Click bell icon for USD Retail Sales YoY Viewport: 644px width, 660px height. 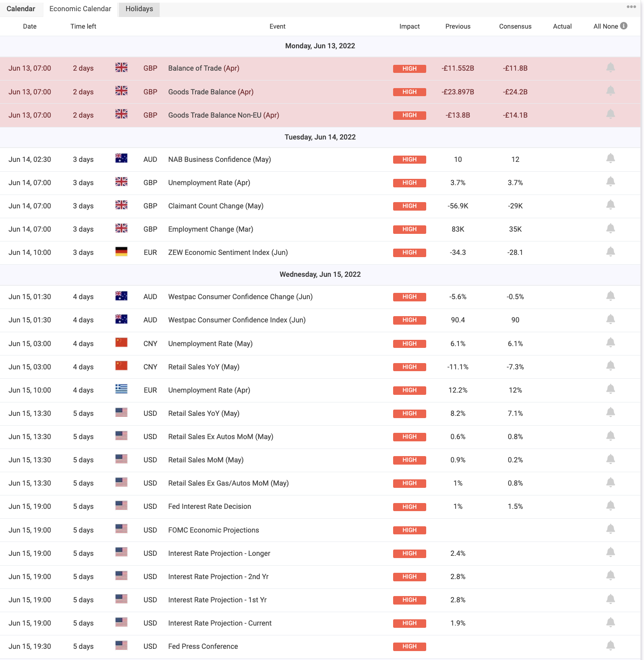click(x=610, y=412)
